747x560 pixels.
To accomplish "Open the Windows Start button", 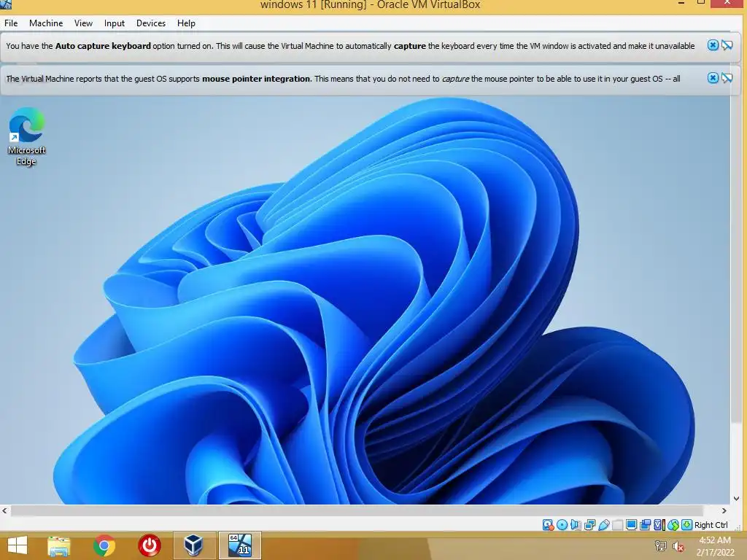I will [18, 545].
